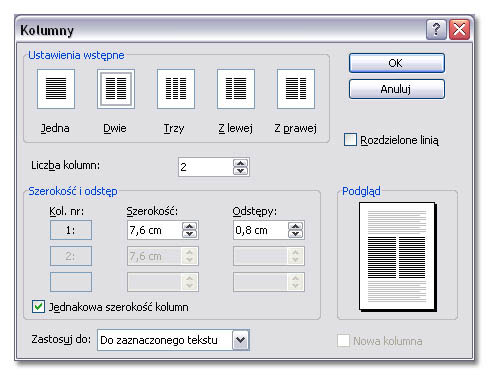
Task: Enable the Rozdzielone linią checkbox
Action: point(350,140)
